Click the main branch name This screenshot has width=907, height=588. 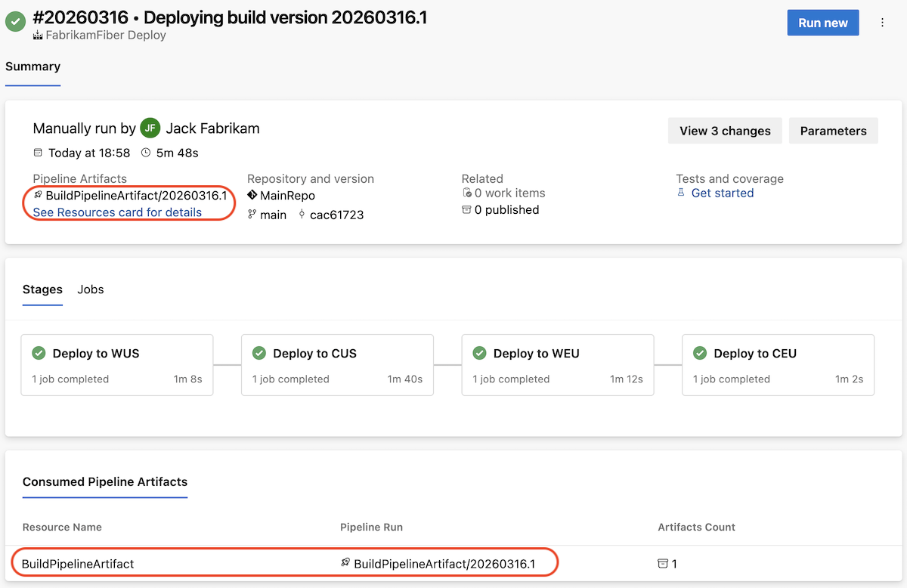pos(273,215)
